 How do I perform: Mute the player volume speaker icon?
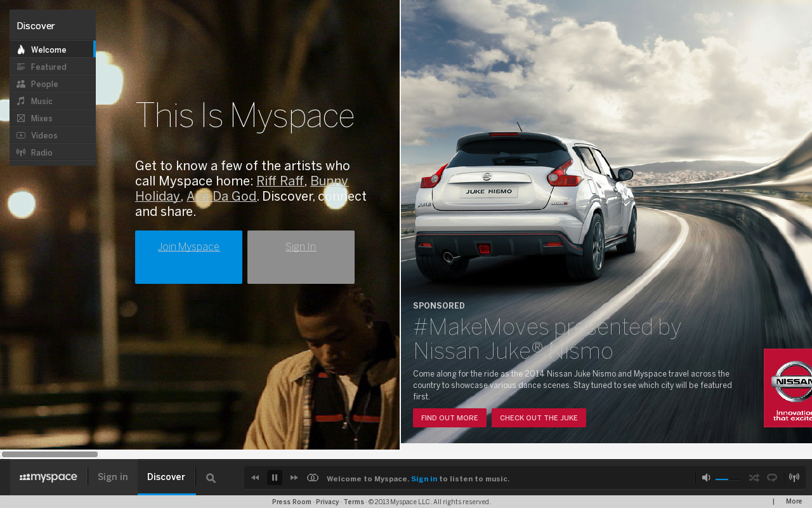(705, 478)
